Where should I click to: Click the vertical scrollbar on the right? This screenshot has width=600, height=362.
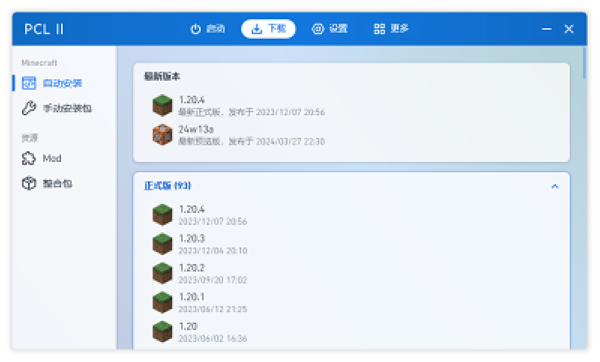(584, 63)
